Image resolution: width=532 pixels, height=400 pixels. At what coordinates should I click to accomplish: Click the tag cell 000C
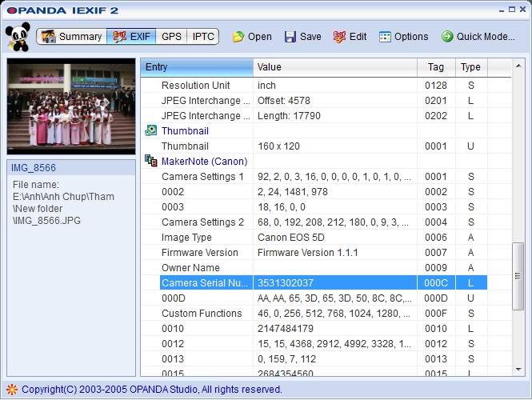click(x=436, y=283)
